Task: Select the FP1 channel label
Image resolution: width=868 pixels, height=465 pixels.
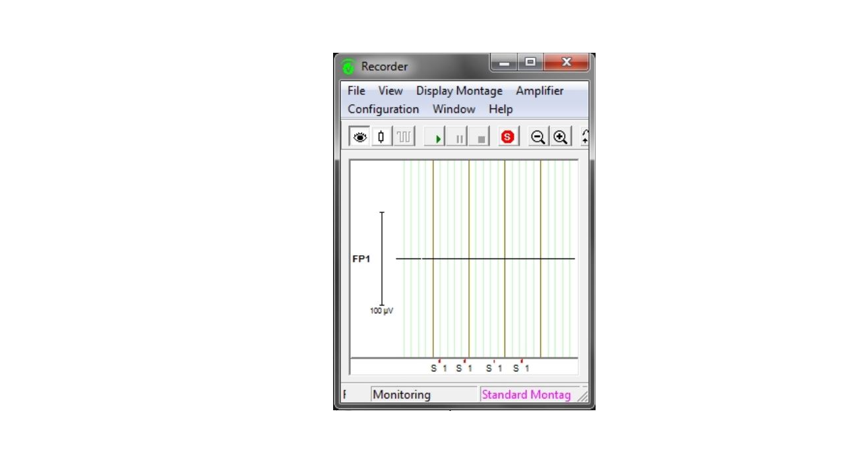Action: click(x=361, y=259)
